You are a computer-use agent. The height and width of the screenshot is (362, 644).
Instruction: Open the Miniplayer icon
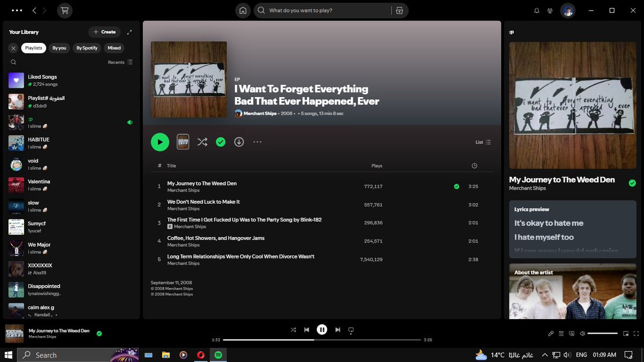[626, 334]
